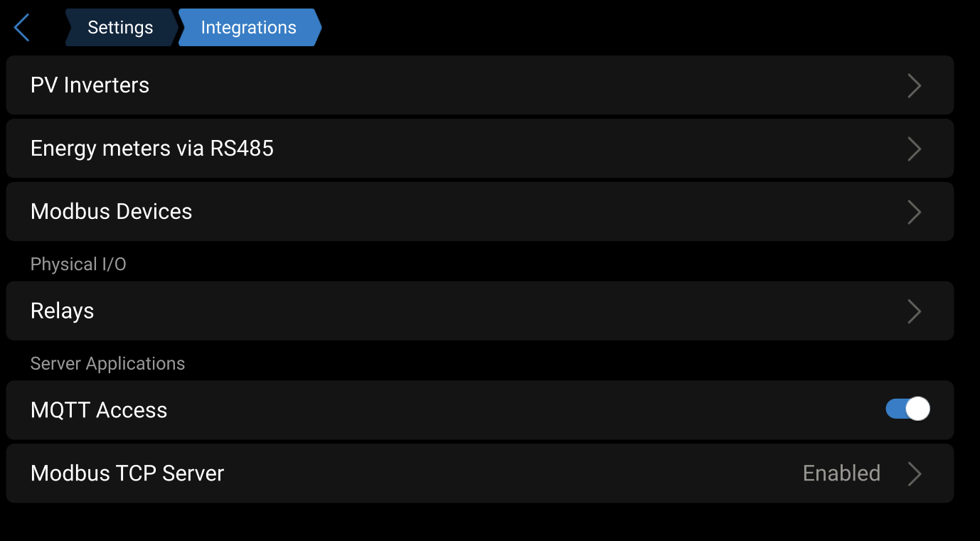Image resolution: width=980 pixels, height=541 pixels.
Task: Click the Physical I/O section header
Action: [78, 264]
